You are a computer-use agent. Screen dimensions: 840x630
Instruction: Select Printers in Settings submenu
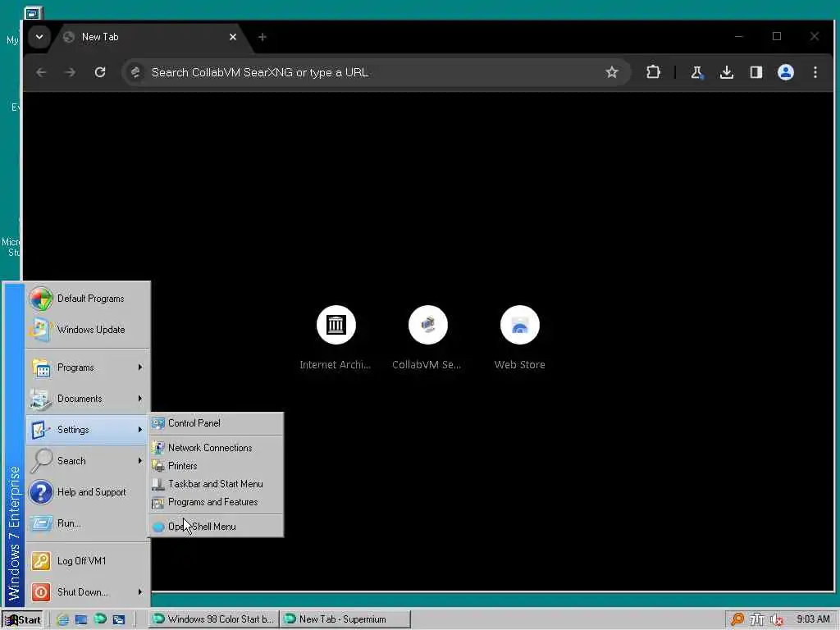(216, 466)
